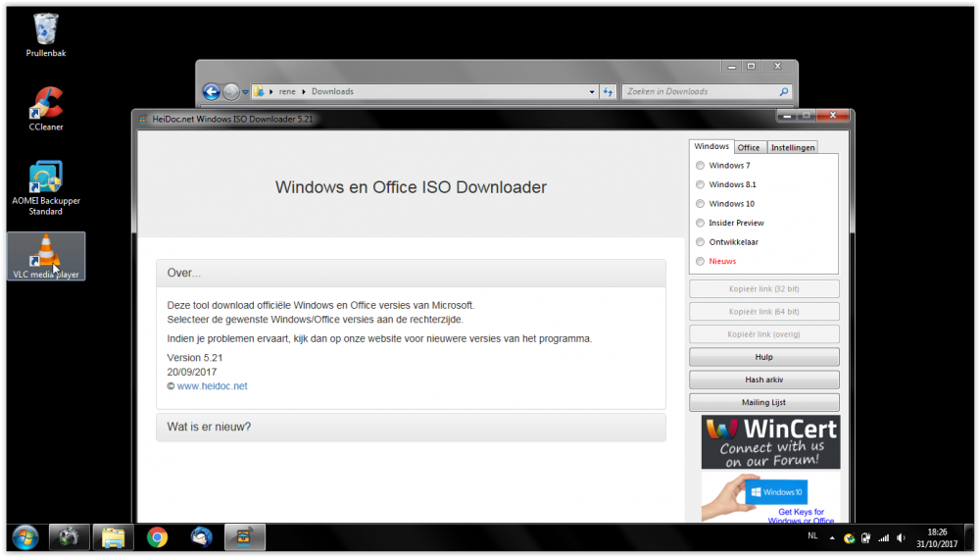The height and width of the screenshot is (557, 980).
Task: Click the Show desktop strip
Action: tap(970, 537)
